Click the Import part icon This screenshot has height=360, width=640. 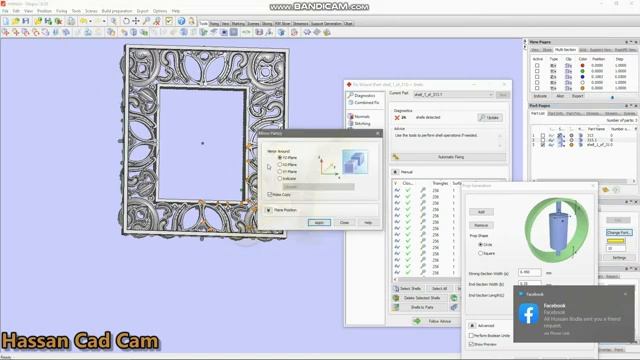point(38,21)
